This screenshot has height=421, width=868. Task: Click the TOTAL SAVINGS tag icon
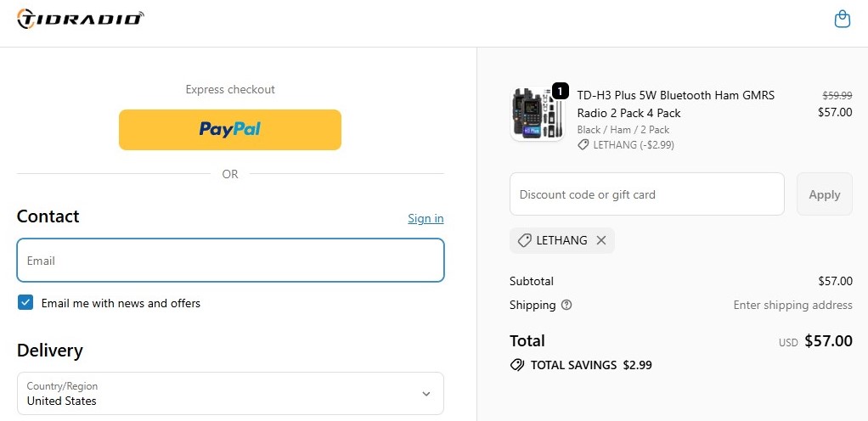point(516,365)
